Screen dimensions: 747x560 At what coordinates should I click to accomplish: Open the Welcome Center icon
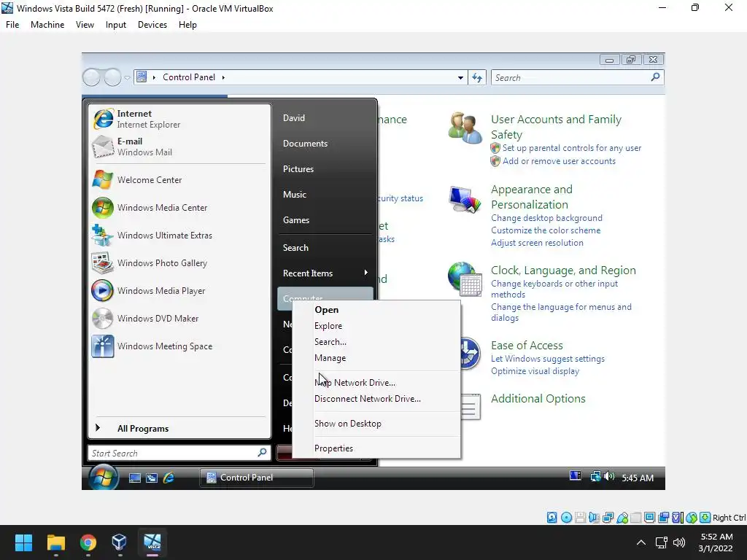102,180
